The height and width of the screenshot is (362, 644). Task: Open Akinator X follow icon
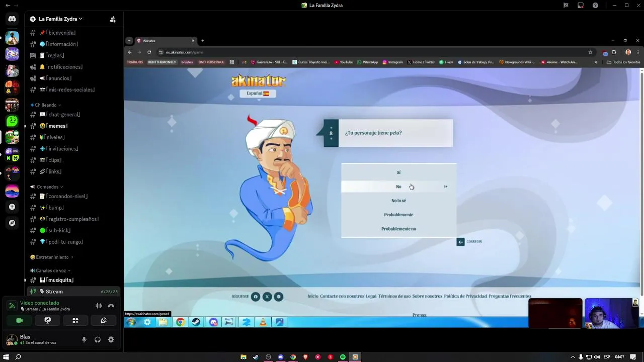pyautogui.click(x=267, y=297)
